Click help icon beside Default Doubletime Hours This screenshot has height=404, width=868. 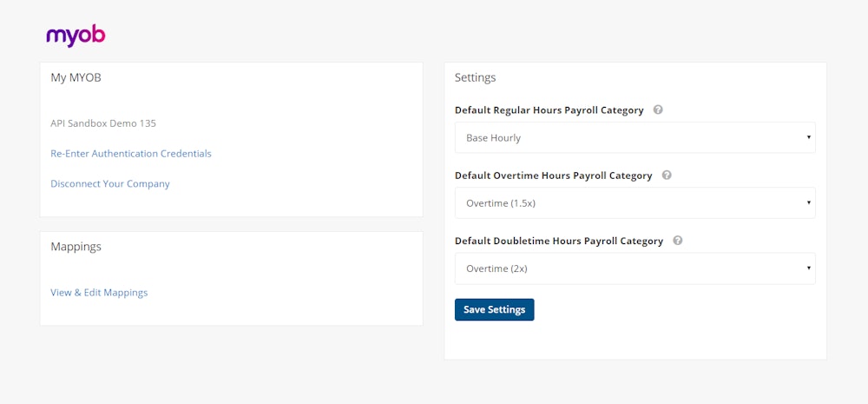coord(677,241)
